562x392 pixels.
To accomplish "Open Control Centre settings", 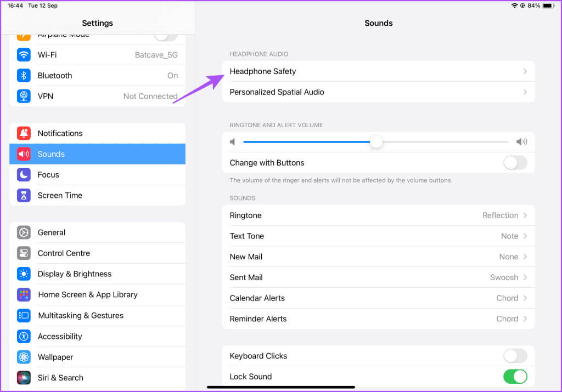I will pyautogui.click(x=64, y=253).
